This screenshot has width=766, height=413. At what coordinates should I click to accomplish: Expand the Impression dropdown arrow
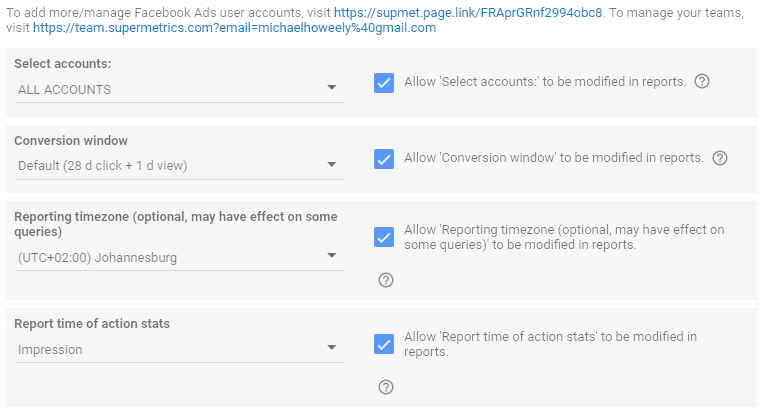pyautogui.click(x=332, y=349)
